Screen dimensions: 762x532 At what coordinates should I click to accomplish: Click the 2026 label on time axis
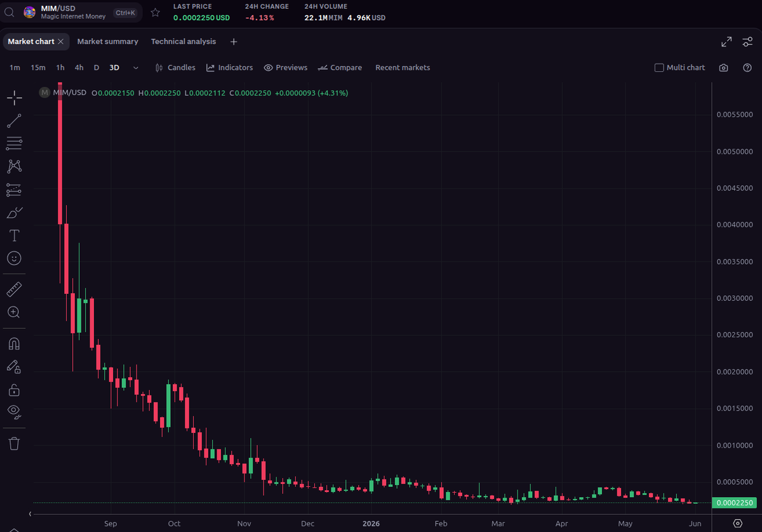(x=370, y=524)
